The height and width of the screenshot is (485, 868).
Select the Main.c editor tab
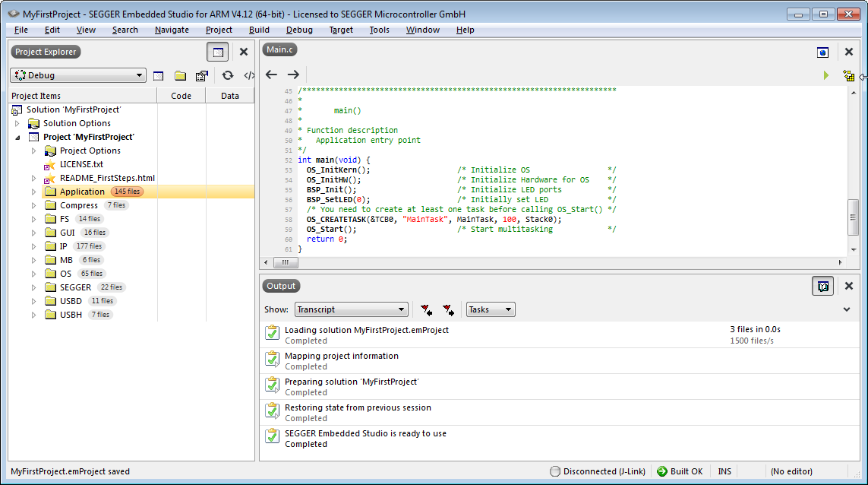tap(279, 50)
